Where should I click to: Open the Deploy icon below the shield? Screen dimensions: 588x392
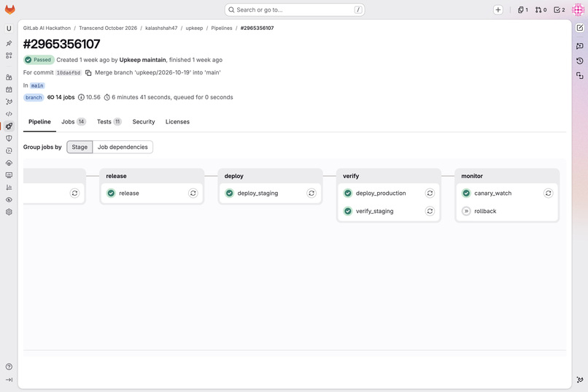click(9, 150)
